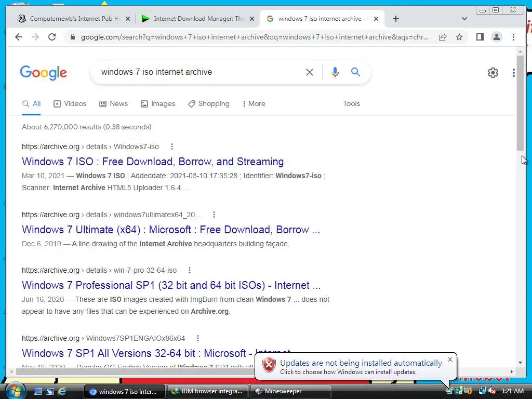Click Show Desktop quick launch icon
Viewport: 532px width, 399px height.
click(37, 391)
